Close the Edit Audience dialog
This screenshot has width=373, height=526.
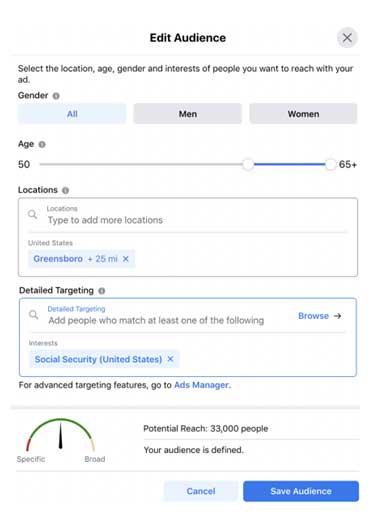(347, 38)
